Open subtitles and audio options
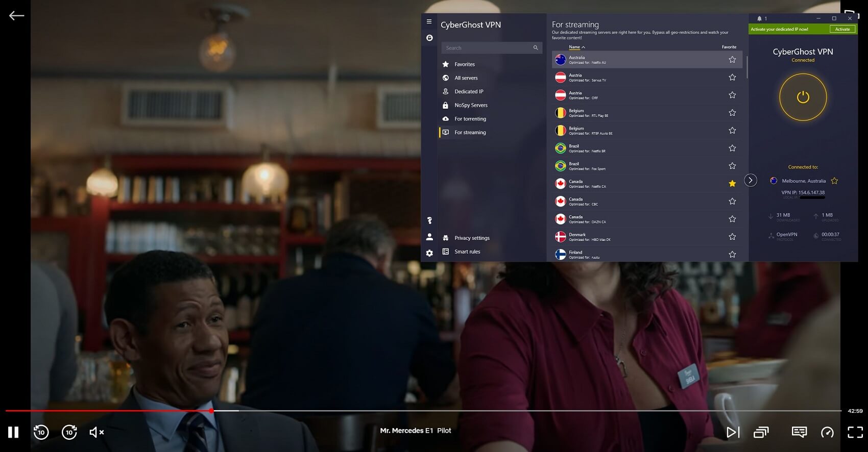This screenshot has height=452, width=868. [799, 432]
